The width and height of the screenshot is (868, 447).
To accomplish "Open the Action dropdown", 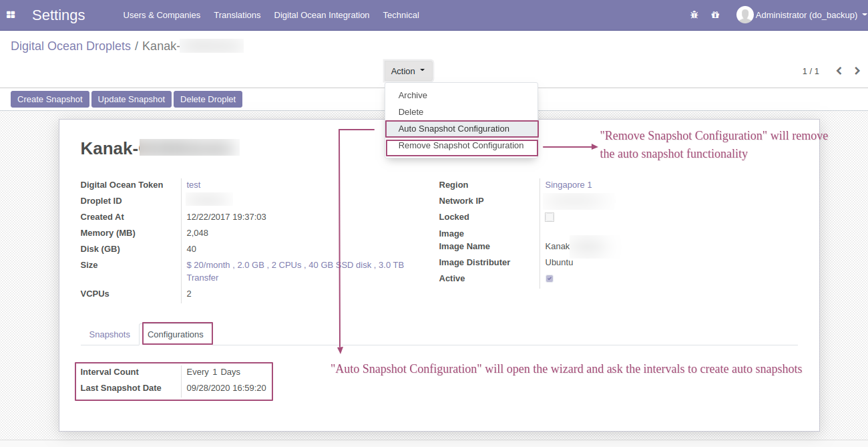I will (x=408, y=71).
